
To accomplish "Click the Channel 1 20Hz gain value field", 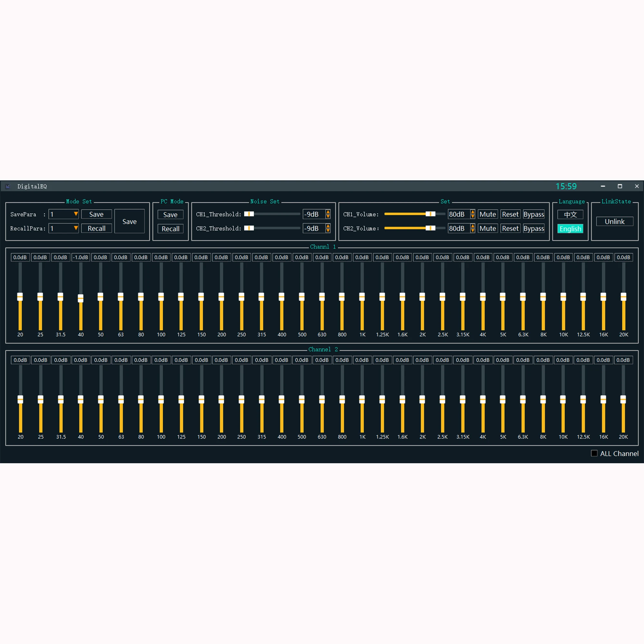I will [20, 257].
